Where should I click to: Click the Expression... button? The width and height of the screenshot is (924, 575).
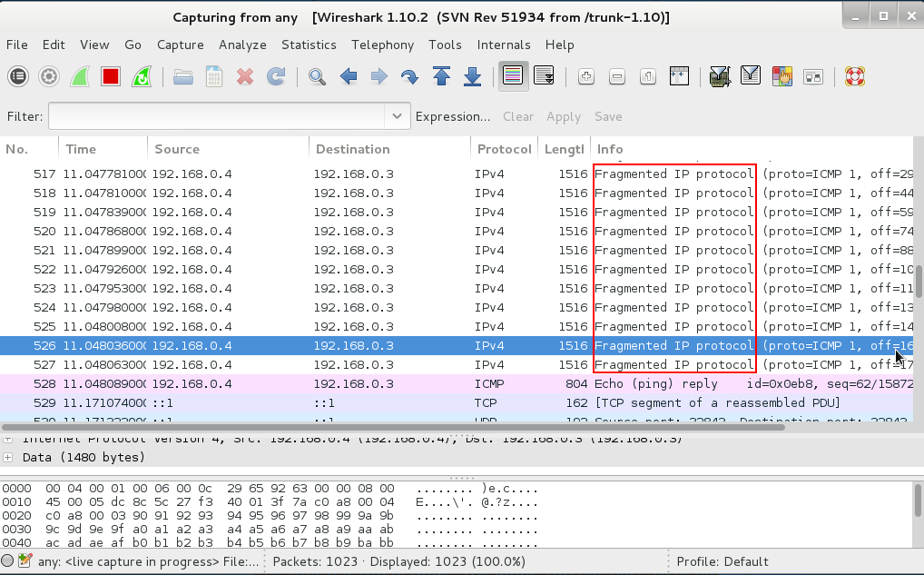click(452, 116)
